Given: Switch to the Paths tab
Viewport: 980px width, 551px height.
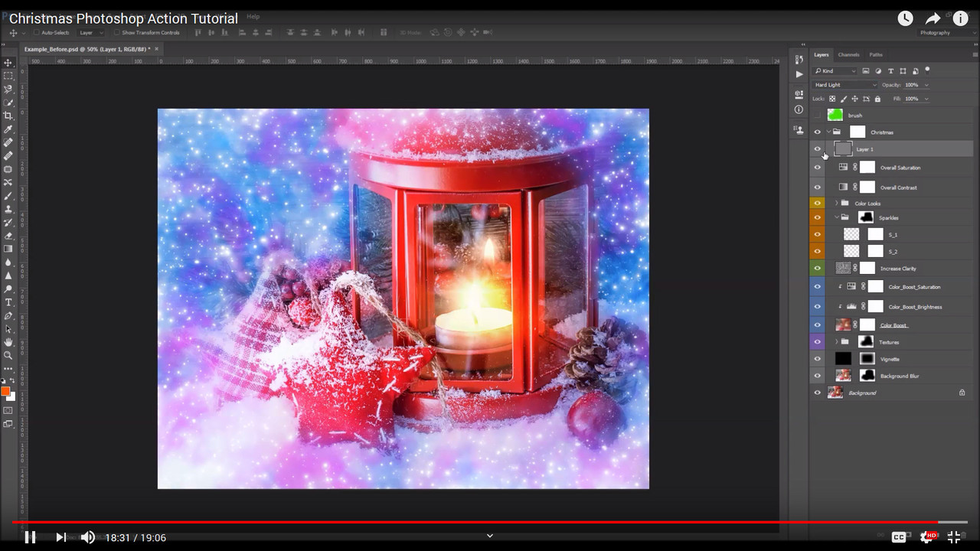Looking at the screenshot, I should coord(876,55).
